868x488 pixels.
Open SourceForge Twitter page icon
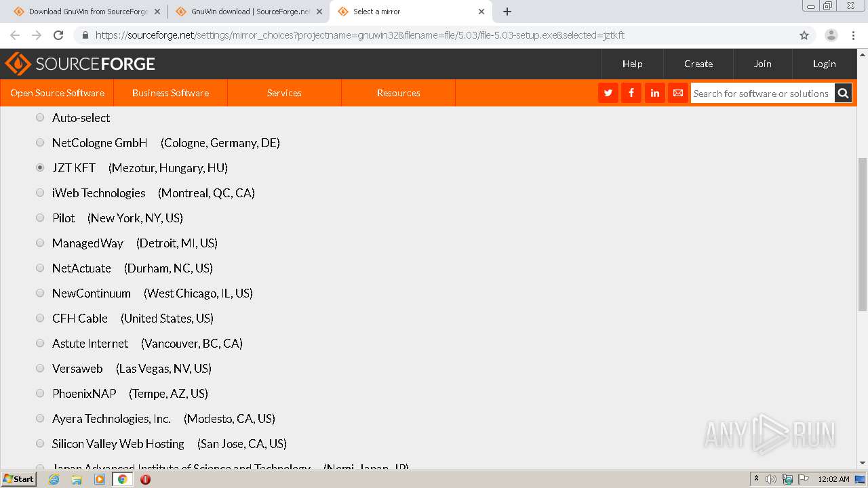coord(608,93)
